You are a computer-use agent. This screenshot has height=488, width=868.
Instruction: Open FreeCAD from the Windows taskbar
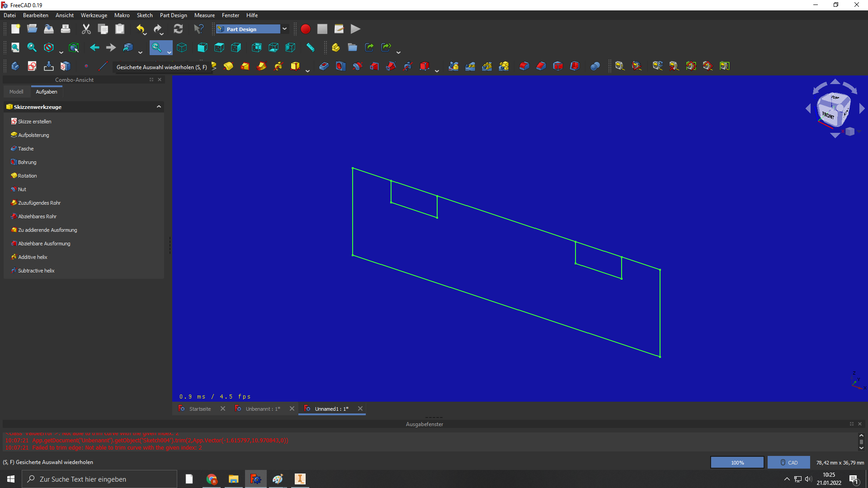click(x=255, y=479)
